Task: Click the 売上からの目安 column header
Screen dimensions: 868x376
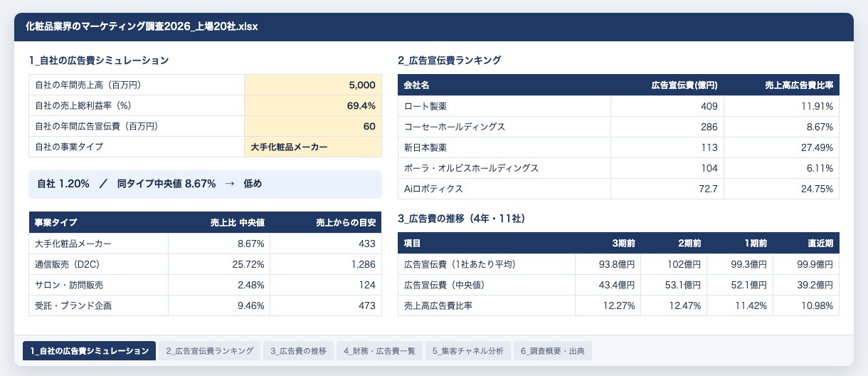Action: pyautogui.click(x=327, y=222)
